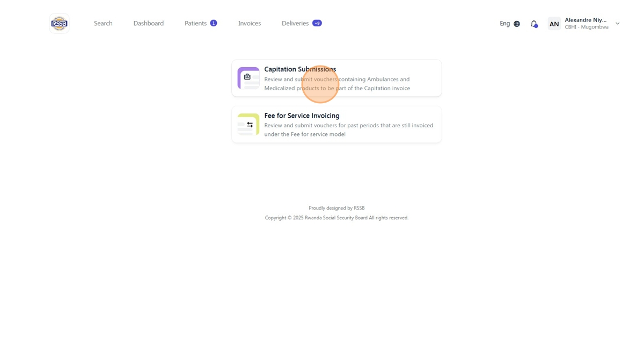The image size is (644, 360).
Task: Expand the user account chevron
Action: click(x=618, y=24)
